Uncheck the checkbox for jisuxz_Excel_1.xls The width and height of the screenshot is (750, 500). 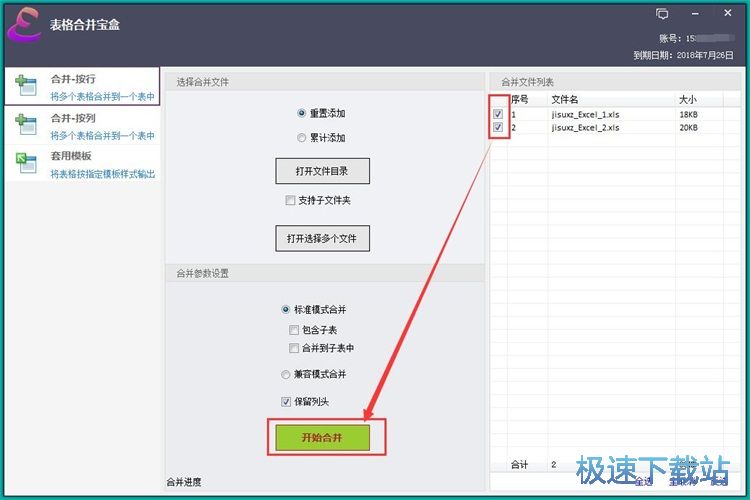(x=498, y=114)
